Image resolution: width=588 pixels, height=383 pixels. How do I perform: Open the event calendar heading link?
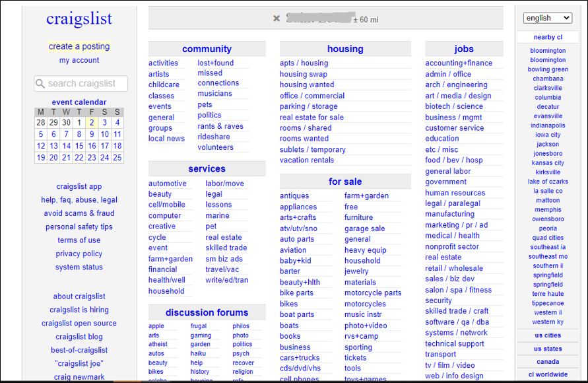coord(79,102)
